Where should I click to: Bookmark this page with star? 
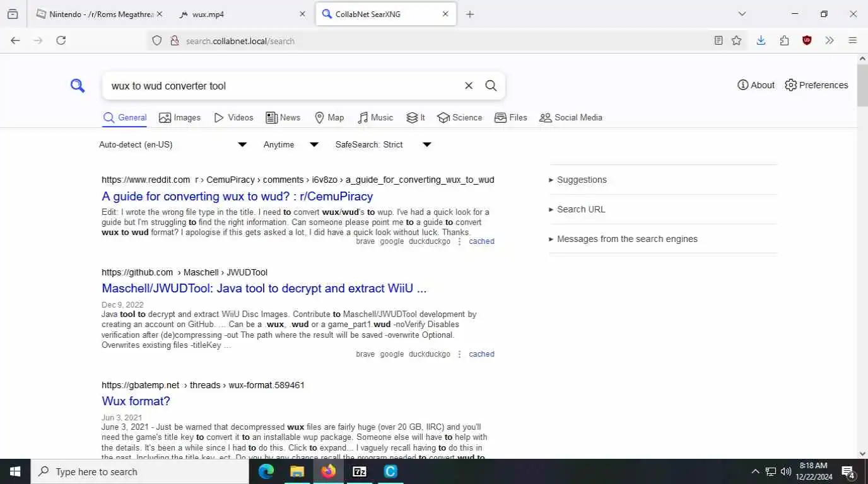click(736, 40)
